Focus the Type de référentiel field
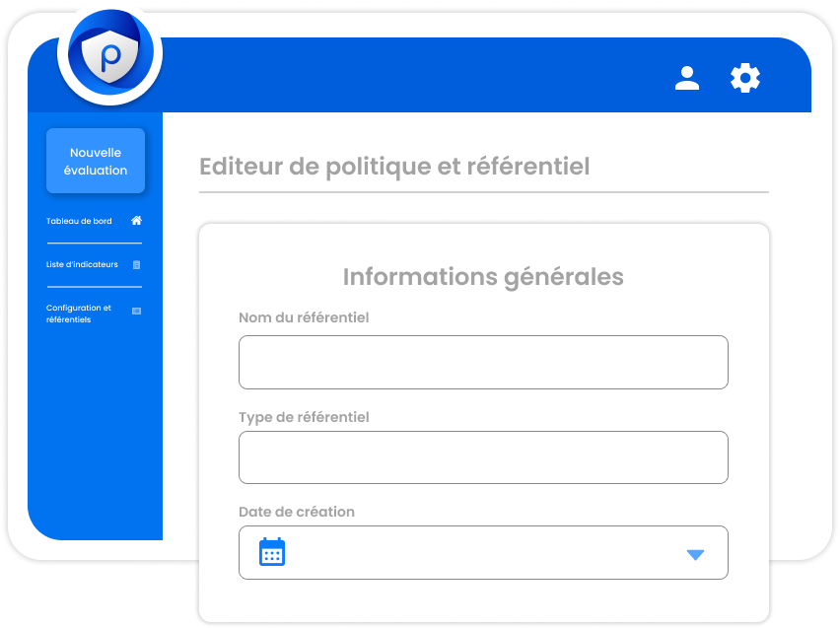The width and height of the screenshot is (840, 628). point(483,457)
